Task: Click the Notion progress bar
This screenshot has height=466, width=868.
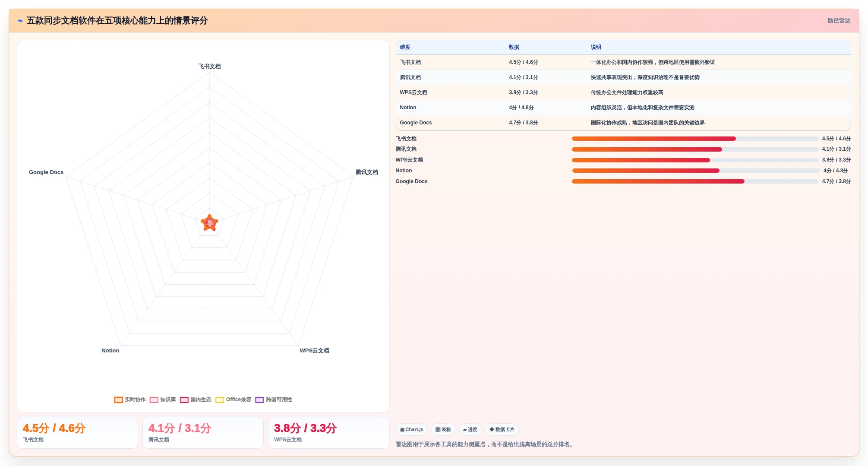Action: tap(696, 171)
